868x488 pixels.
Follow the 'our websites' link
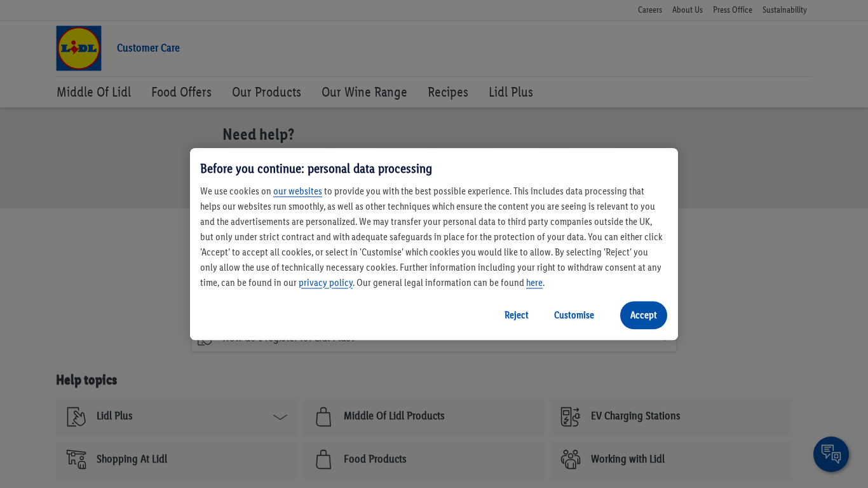click(x=297, y=191)
